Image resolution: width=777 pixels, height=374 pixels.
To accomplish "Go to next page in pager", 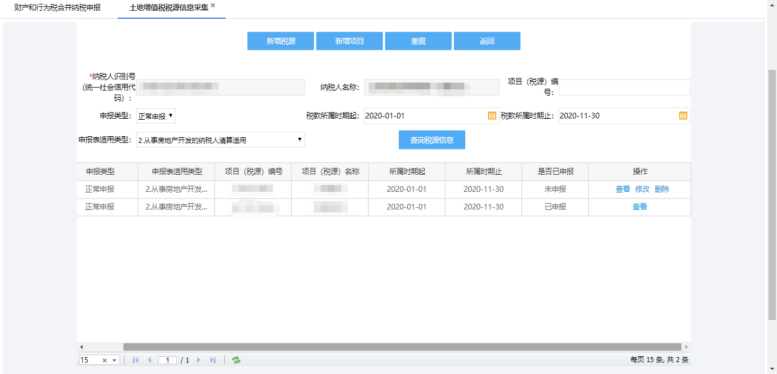I will tap(199, 360).
